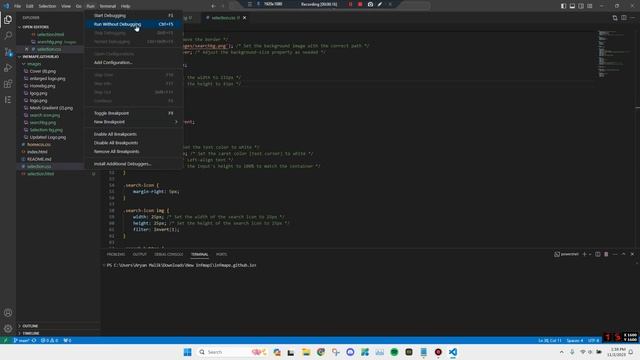
Task: Switch to the Ports panel tab
Action: 221,254
